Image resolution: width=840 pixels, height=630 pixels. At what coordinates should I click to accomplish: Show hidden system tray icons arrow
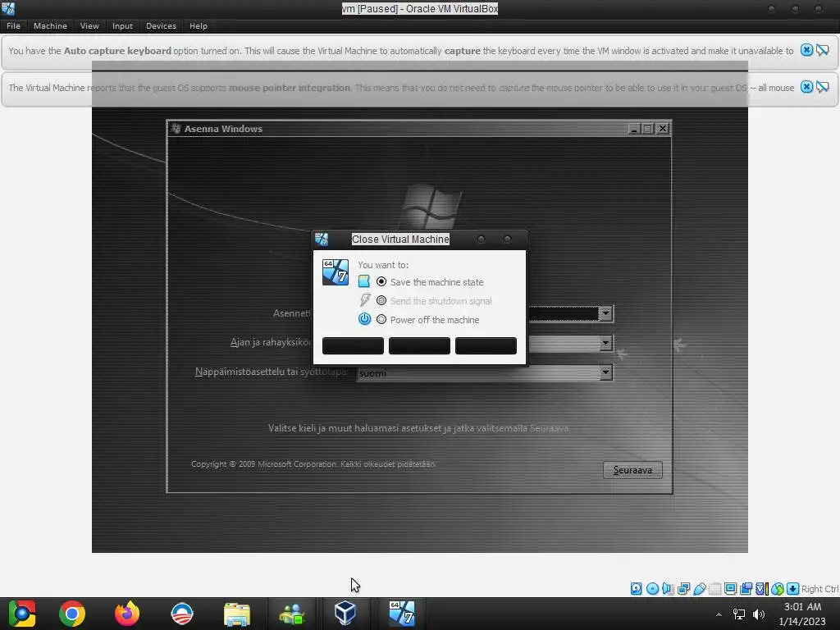coord(719,614)
